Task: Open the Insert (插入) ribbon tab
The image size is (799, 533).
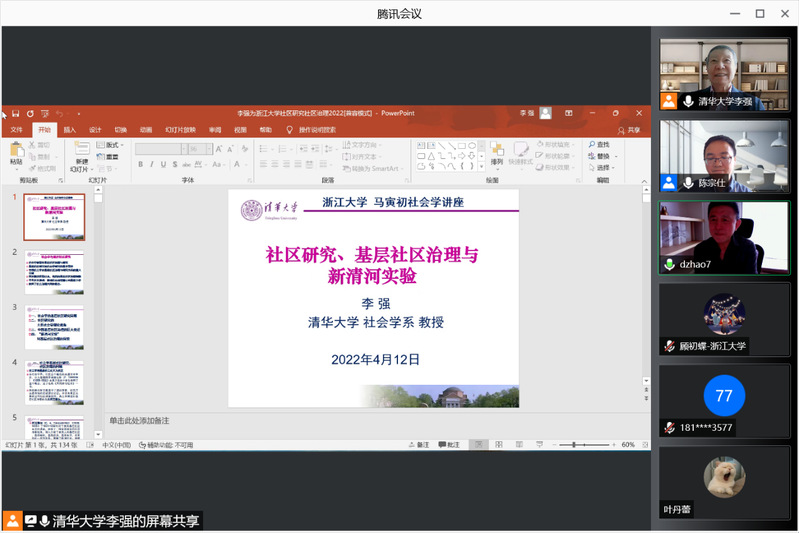Action: pyautogui.click(x=69, y=129)
